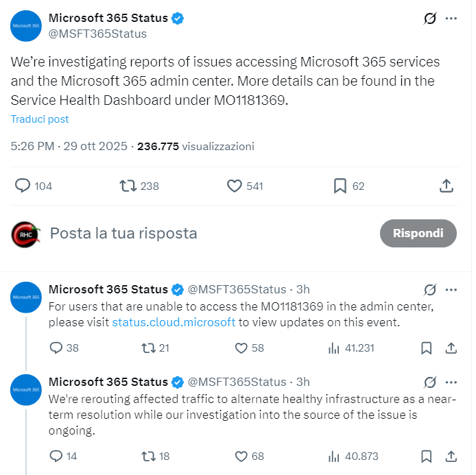Open Grok icon on the main post
The height and width of the screenshot is (475, 476).
pyautogui.click(x=430, y=19)
